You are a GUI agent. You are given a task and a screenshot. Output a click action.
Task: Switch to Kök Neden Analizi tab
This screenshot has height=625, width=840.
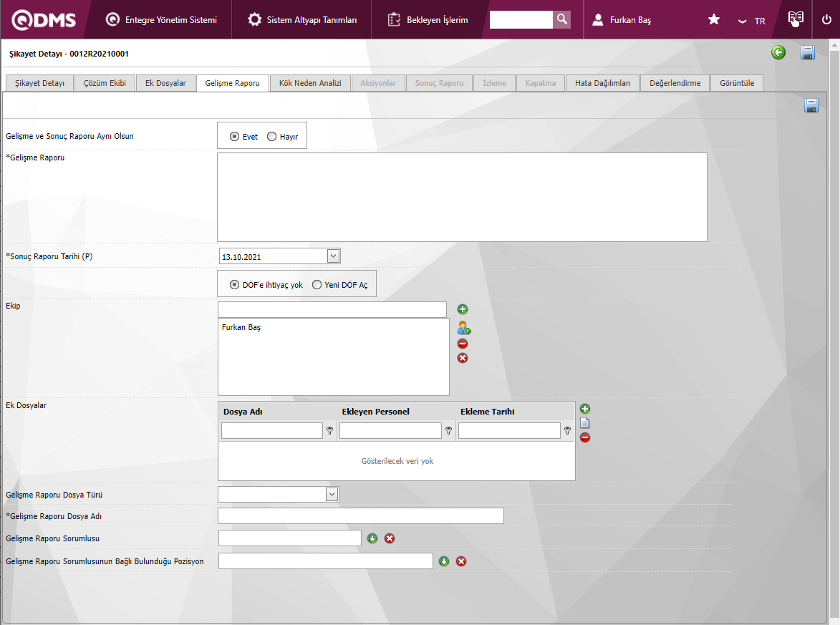click(x=310, y=83)
